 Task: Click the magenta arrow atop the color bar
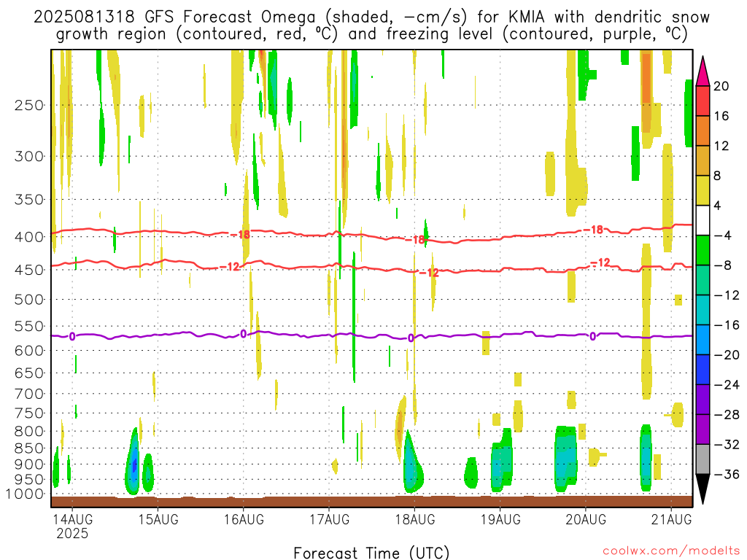click(703, 71)
